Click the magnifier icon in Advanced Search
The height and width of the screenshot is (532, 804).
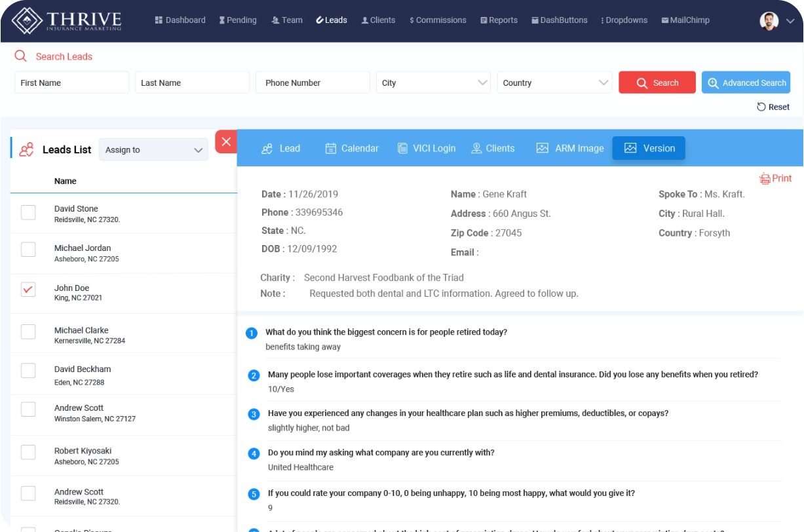pyautogui.click(x=713, y=83)
